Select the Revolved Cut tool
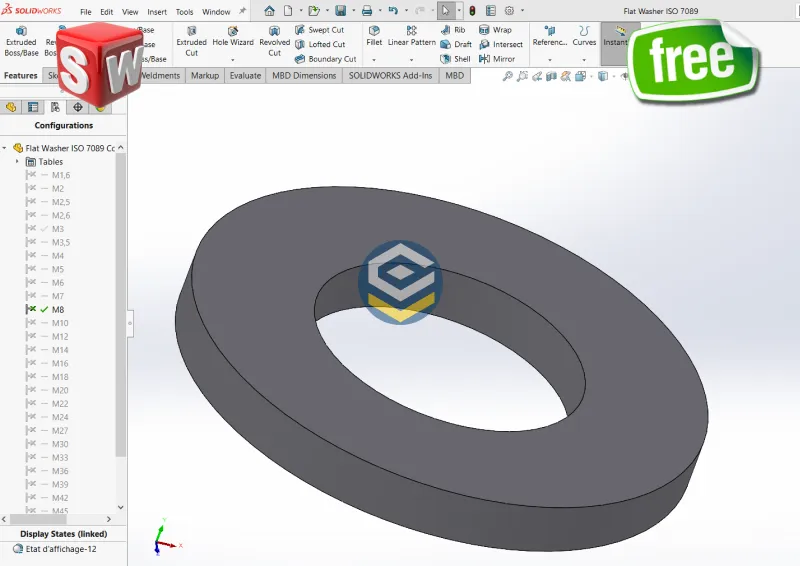This screenshot has width=800, height=566. [x=274, y=41]
